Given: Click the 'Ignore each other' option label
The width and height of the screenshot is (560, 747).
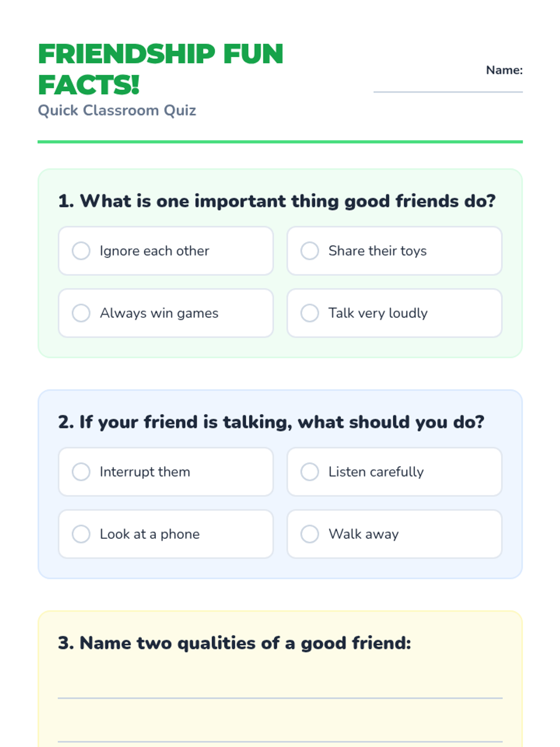Looking at the screenshot, I should (154, 251).
